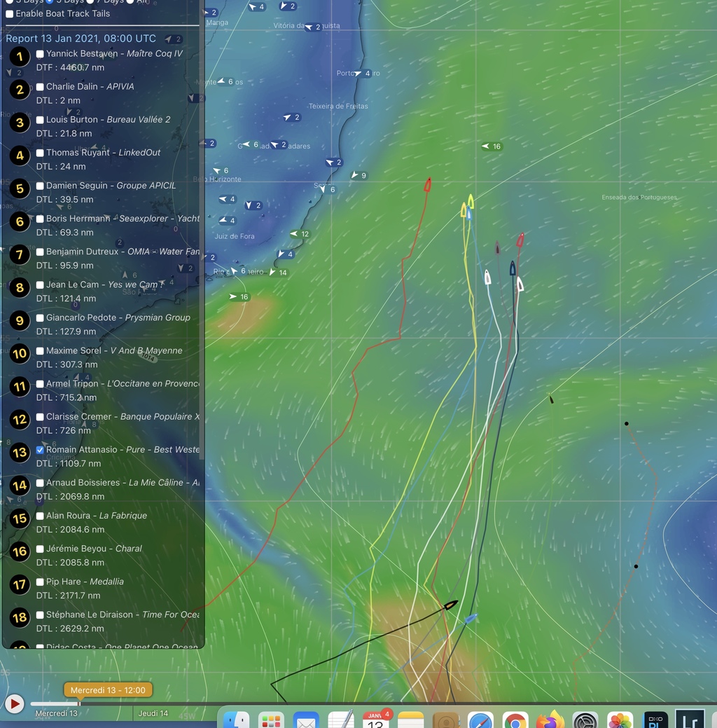Tick the checkbox for Clarisse Cremer
717x728 pixels.
pyautogui.click(x=40, y=417)
